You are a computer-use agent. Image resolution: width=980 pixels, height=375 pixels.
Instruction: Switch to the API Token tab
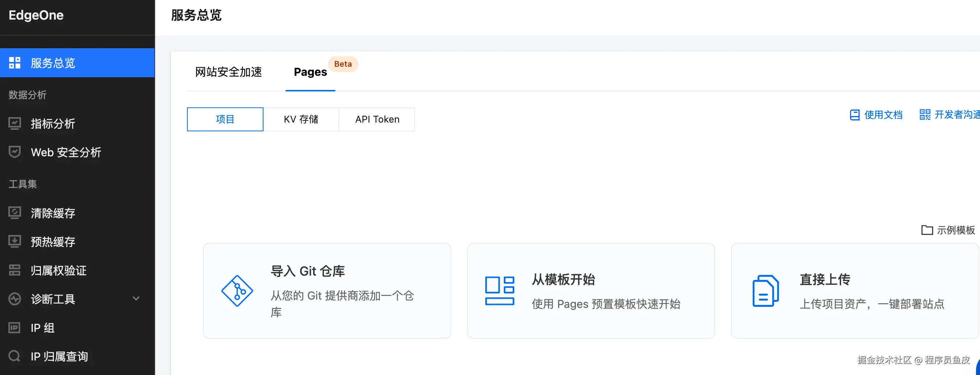click(x=377, y=119)
